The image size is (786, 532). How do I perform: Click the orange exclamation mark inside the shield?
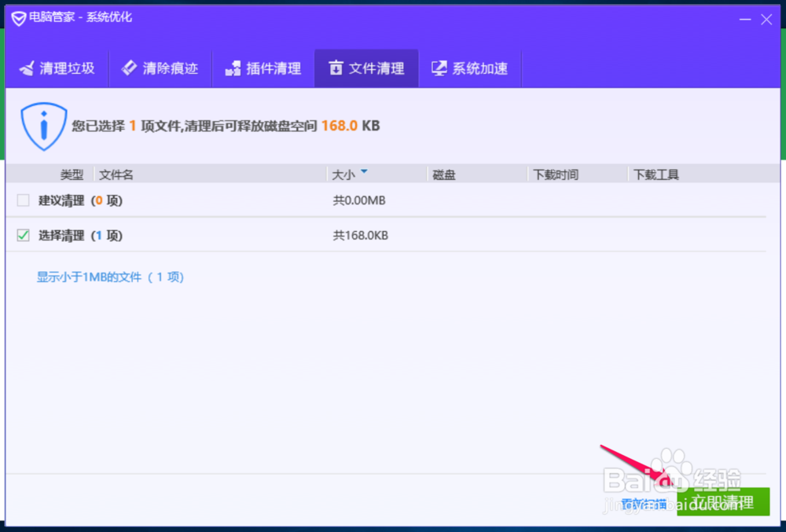43,124
